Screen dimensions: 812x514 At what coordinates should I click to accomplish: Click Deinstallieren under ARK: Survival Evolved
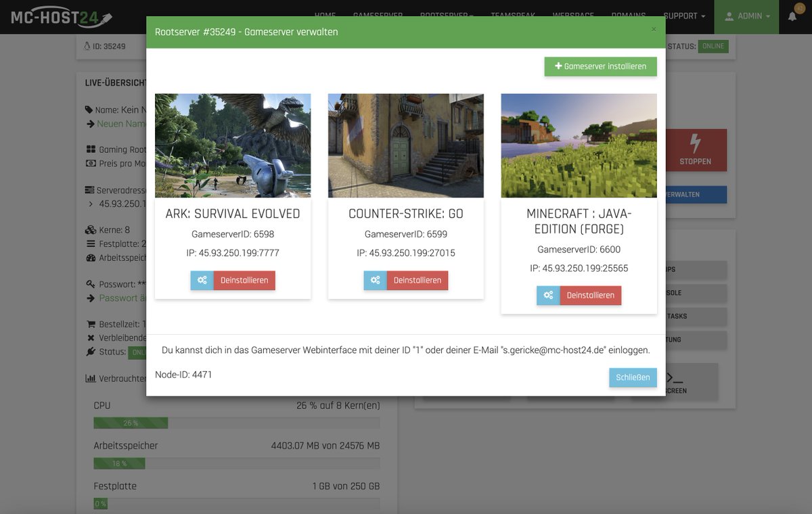click(244, 280)
